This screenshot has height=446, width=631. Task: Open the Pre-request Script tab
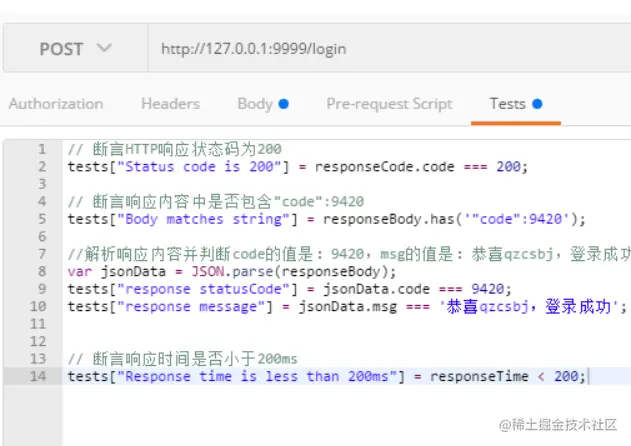(x=389, y=104)
